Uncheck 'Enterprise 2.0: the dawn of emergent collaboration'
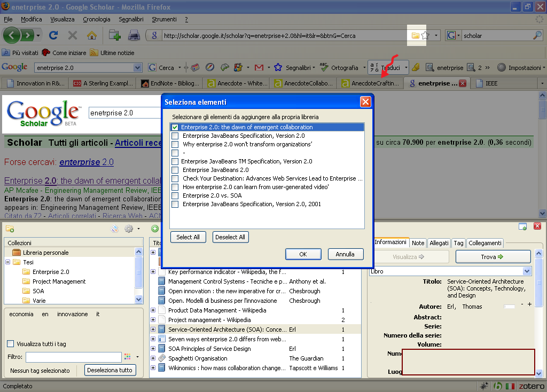This screenshot has height=392, width=547. point(175,127)
